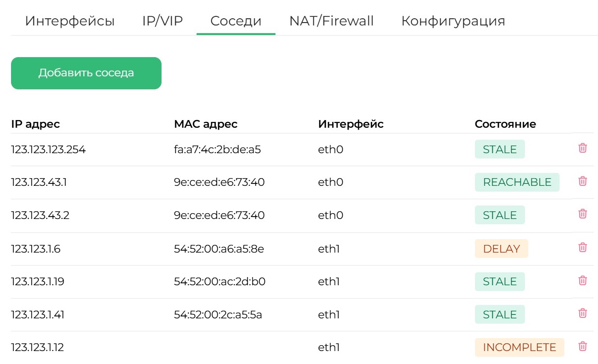This screenshot has width=598, height=364.
Task: Click the INCOMPLETE status badge
Action: [x=519, y=348]
